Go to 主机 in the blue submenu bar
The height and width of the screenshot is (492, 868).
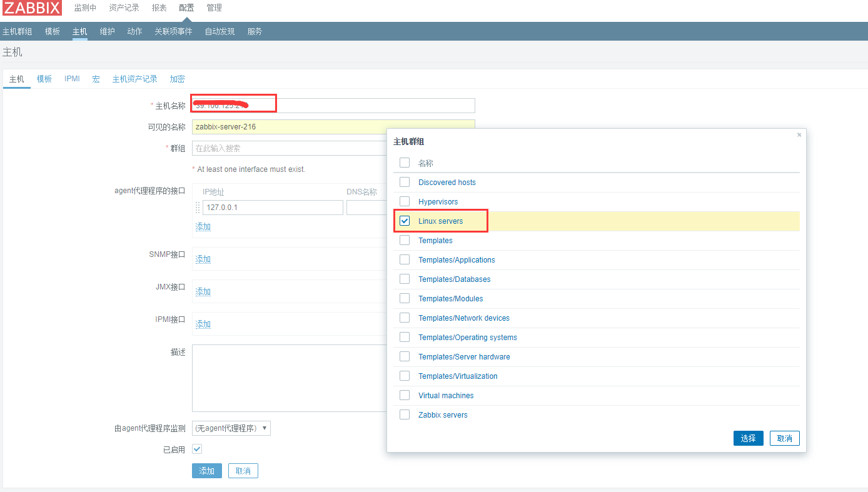[x=79, y=31]
